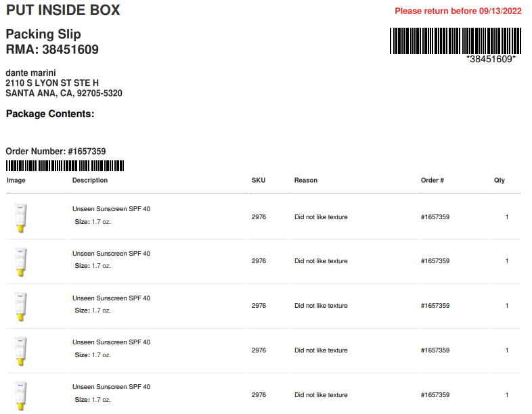
Task: Click the Description column header
Action: click(90, 181)
